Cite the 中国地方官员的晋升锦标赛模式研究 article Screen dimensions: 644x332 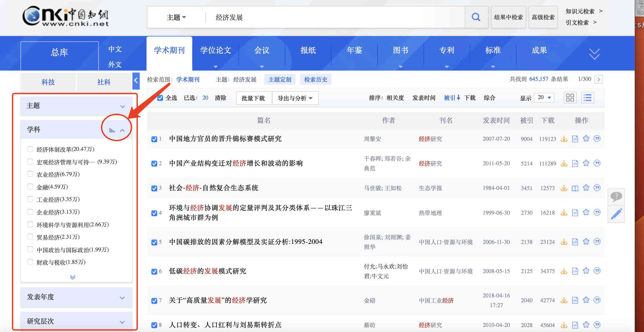tap(597, 138)
